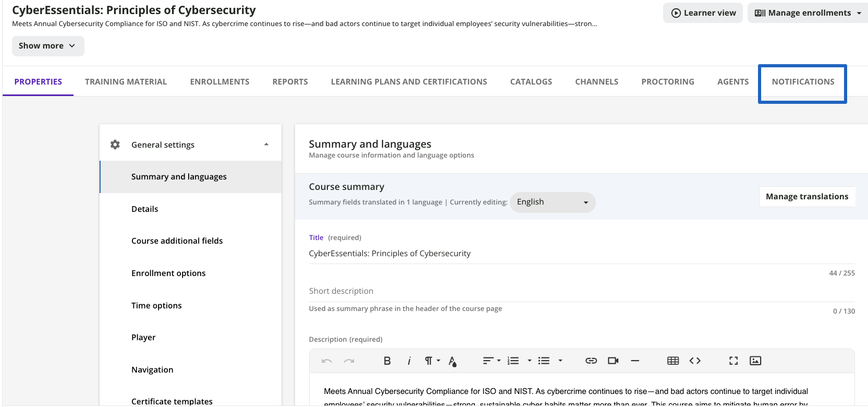Switch to the Catalogs tab
Viewport: 868px width, 407px height.
(x=531, y=81)
